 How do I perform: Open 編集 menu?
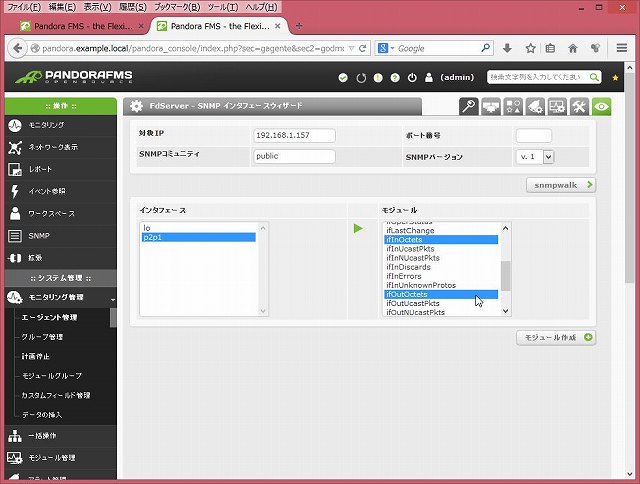tap(62, 7)
